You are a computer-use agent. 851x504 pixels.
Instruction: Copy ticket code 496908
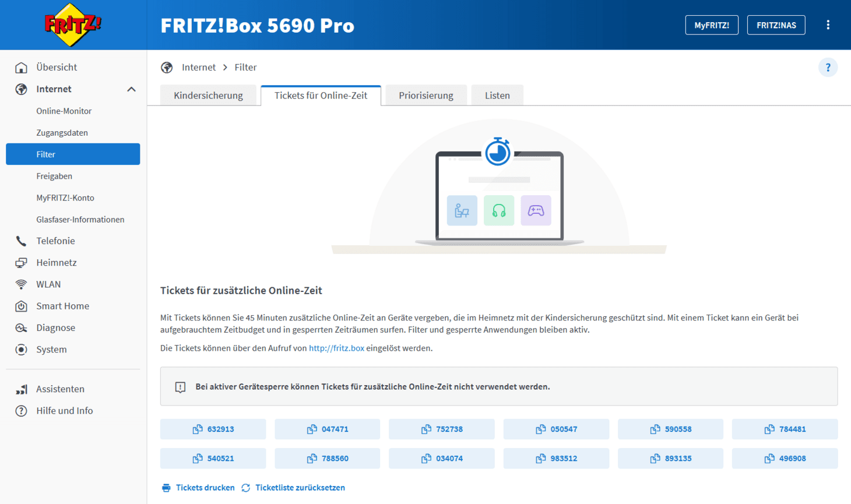(x=785, y=459)
